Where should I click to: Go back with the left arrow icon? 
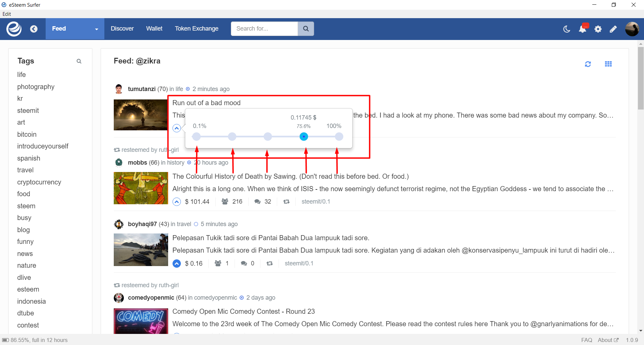(x=34, y=29)
